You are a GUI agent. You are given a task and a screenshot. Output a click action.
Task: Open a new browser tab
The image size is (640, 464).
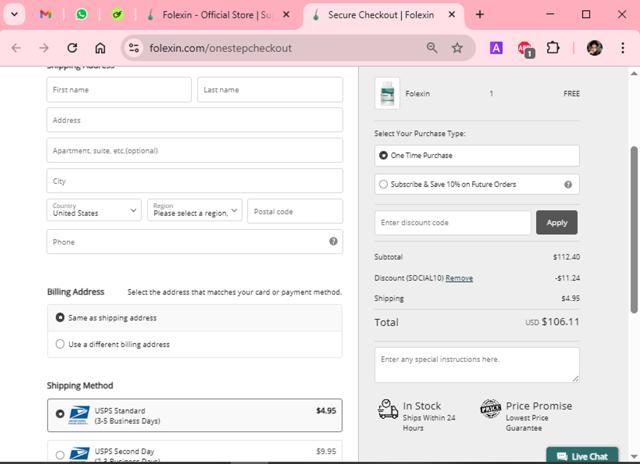tap(480, 15)
